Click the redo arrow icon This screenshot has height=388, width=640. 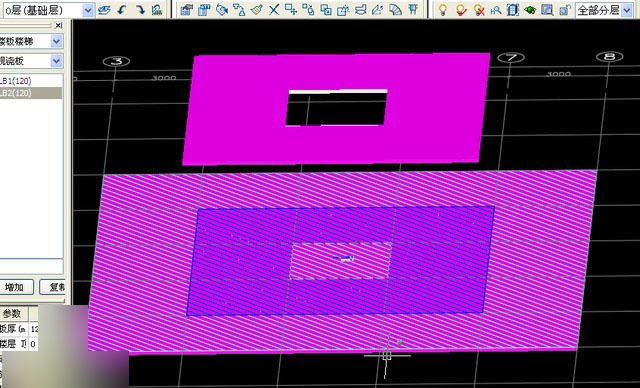pos(140,9)
